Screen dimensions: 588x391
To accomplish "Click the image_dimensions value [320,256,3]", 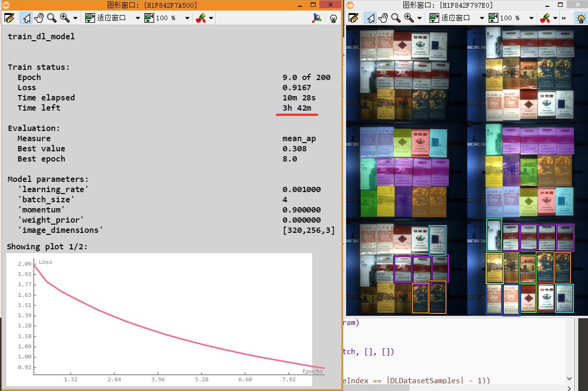I will [x=309, y=230].
